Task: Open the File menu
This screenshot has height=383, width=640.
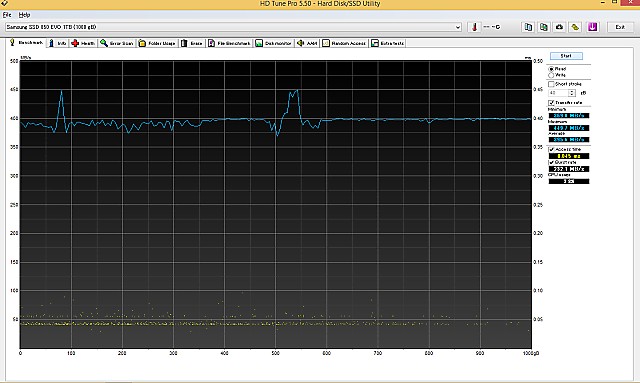Action: pyautogui.click(x=7, y=15)
